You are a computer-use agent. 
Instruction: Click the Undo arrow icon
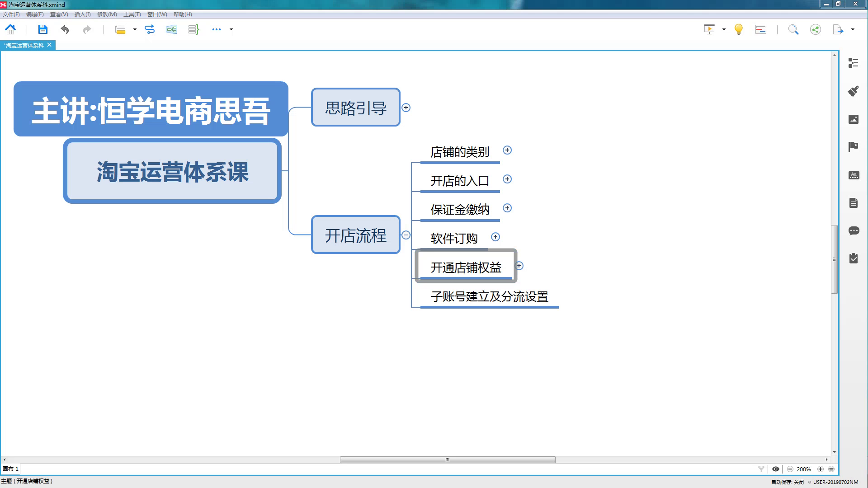[x=65, y=30]
